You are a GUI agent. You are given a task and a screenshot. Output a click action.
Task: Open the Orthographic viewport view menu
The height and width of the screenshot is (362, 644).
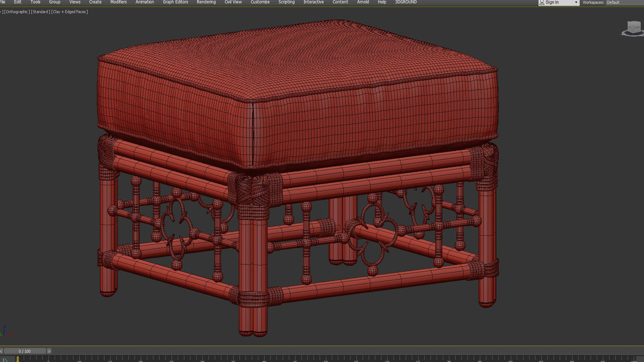point(17,12)
